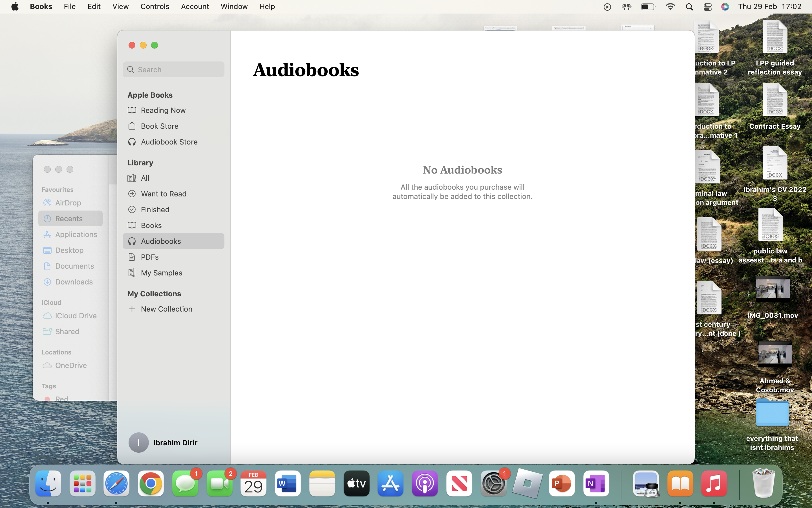Select AirDrop in the Finder sidebar
Image resolution: width=812 pixels, height=508 pixels.
[70, 203]
